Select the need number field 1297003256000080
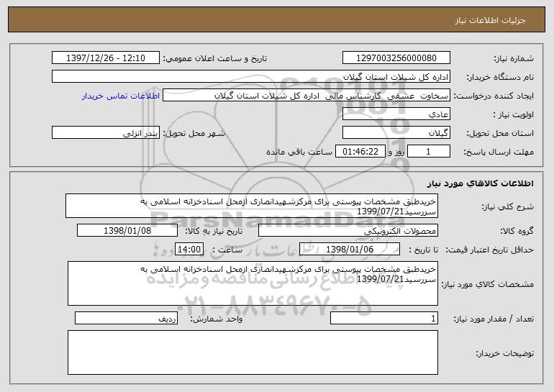Image resolution: width=554 pixels, height=392 pixels. [x=396, y=58]
